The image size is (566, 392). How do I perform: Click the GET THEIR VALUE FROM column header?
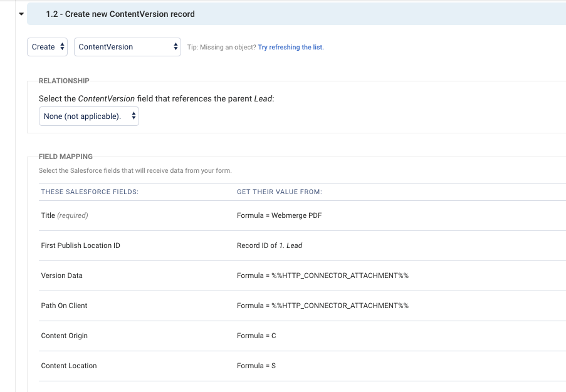[279, 192]
